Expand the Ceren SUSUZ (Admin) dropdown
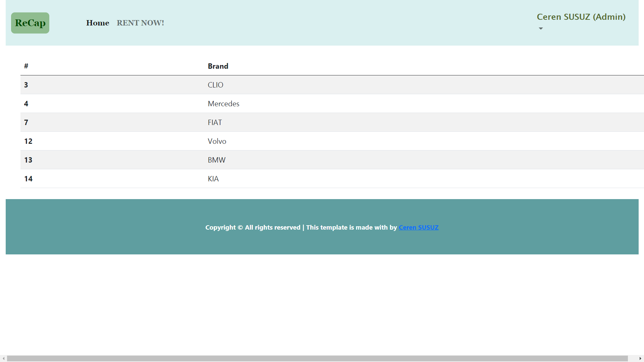Screen dimensions: 644x362 (x=581, y=17)
